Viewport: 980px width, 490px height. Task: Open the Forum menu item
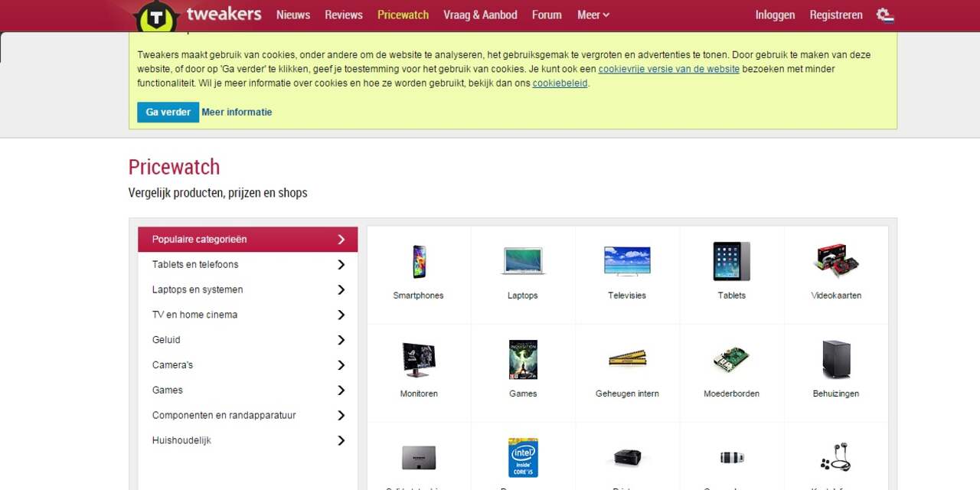(x=546, y=15)
